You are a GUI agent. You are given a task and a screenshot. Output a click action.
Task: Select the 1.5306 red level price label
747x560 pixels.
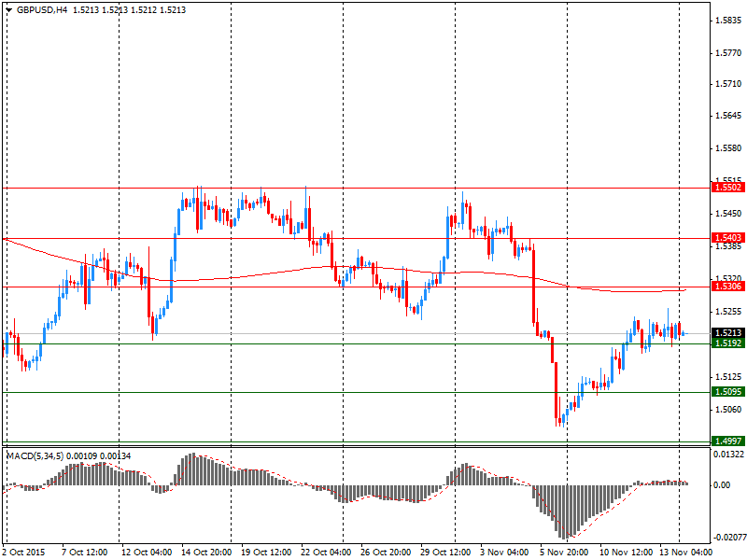pyautogui.click(x=728, y=287)
